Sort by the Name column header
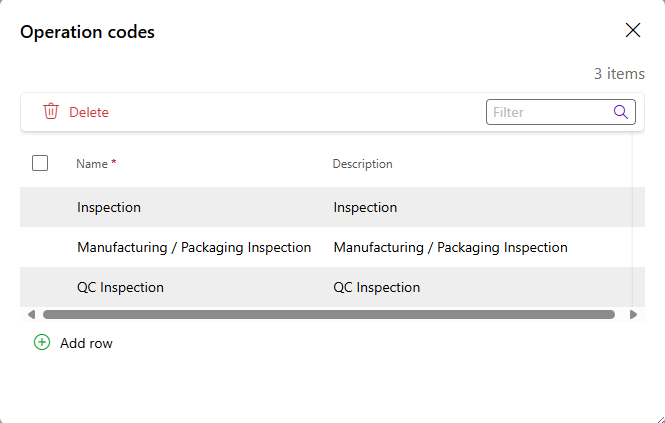This screenshot has width=665, height=423. coord(92,164)
